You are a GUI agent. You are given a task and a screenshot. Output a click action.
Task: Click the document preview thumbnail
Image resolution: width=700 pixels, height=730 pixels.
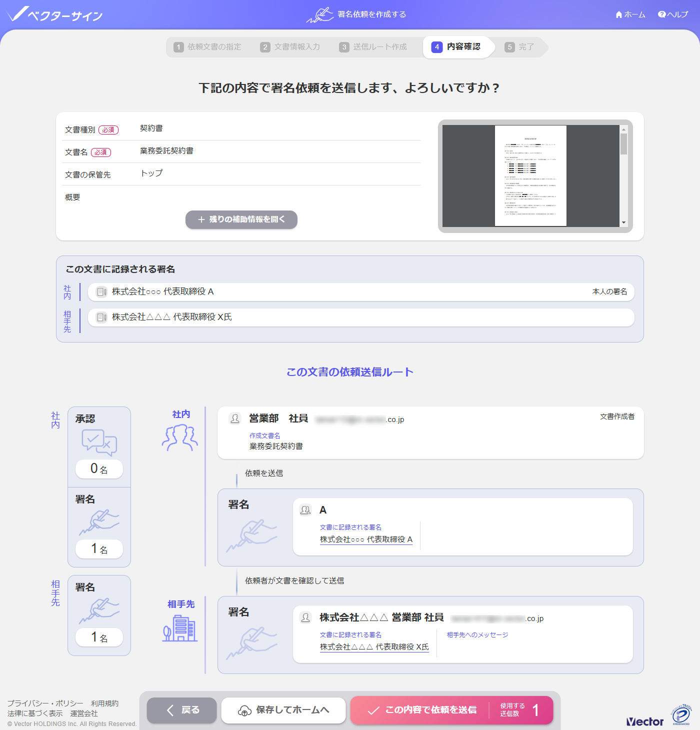pyautogui.click(x=530, y=176)
